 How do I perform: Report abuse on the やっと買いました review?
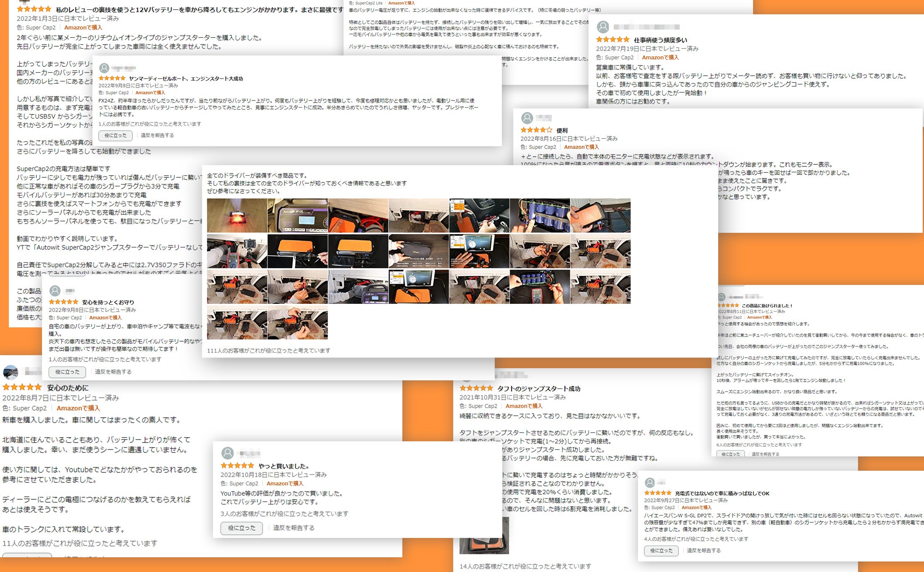(x=294, y=528)
